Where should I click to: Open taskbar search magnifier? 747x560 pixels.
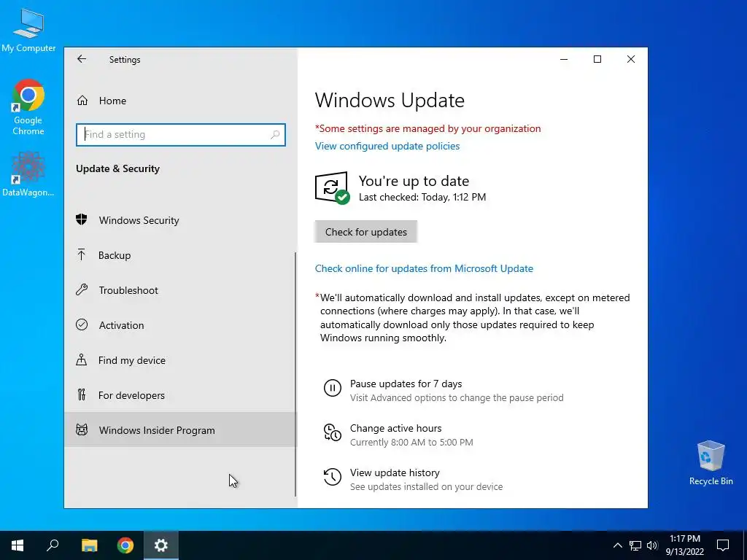click(53, 545)
